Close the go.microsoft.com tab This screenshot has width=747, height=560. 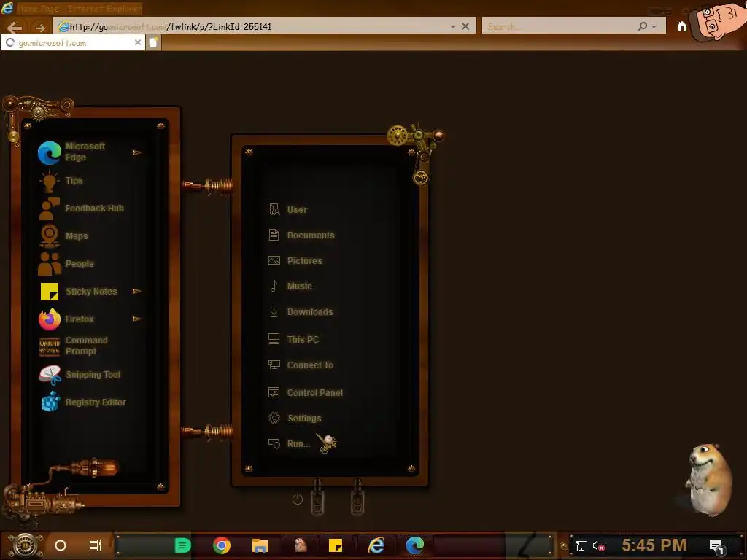pos(138,42)
